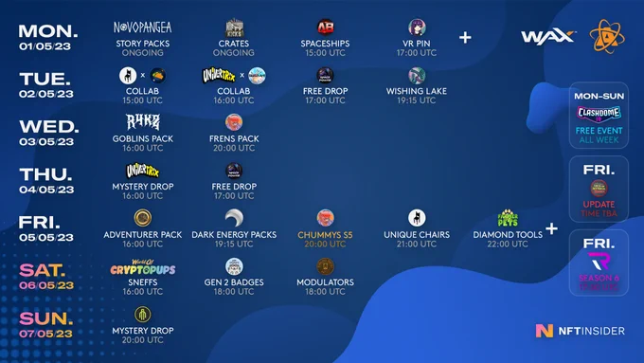
Task: Click the "ADVENTURER PACK" label
Action: point(142,234)
